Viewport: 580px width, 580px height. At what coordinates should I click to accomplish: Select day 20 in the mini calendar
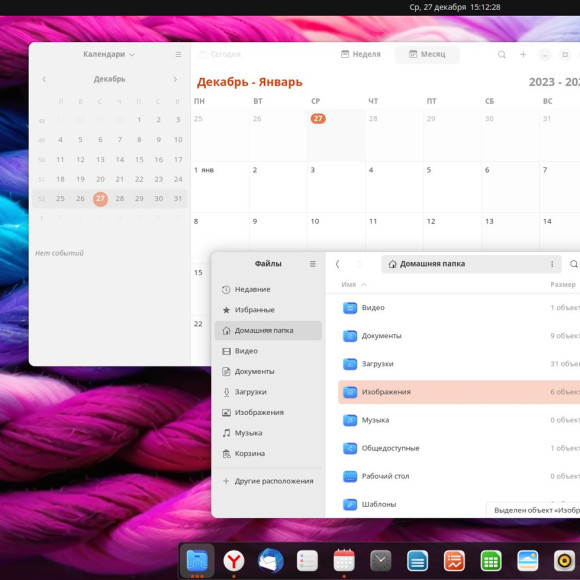tap(100, 179)
